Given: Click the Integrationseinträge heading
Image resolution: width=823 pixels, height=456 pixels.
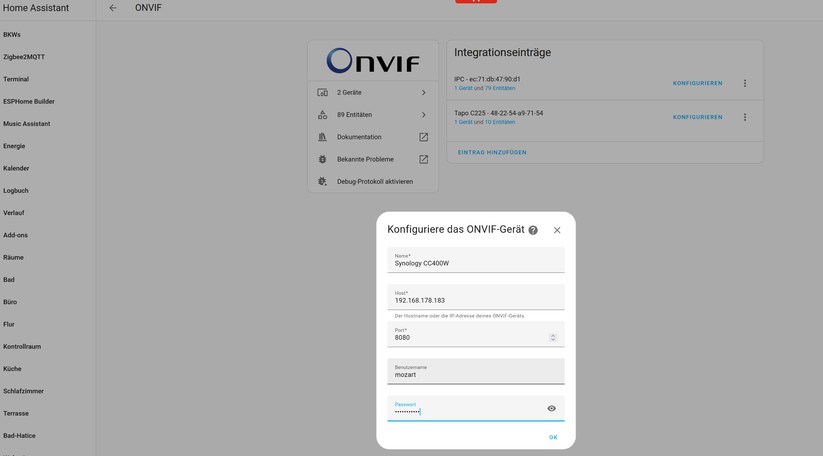Looking at the screenshot, I should (x=502, y=52).
